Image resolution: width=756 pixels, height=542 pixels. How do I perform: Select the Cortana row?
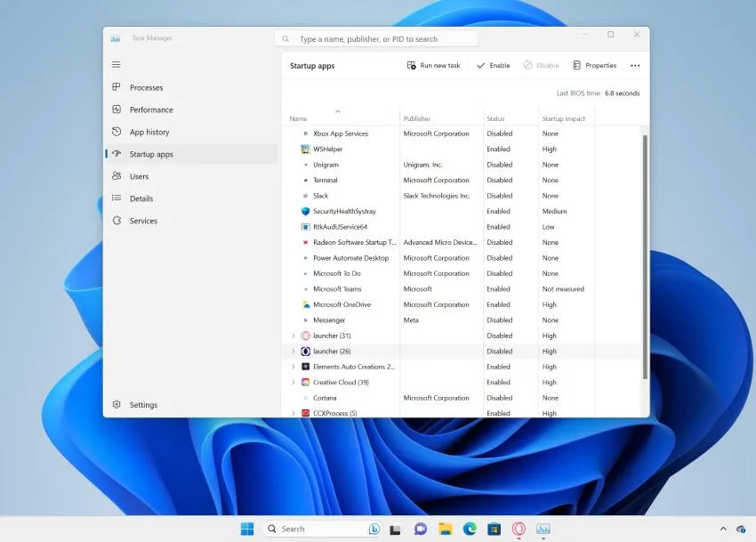[462, 398]
